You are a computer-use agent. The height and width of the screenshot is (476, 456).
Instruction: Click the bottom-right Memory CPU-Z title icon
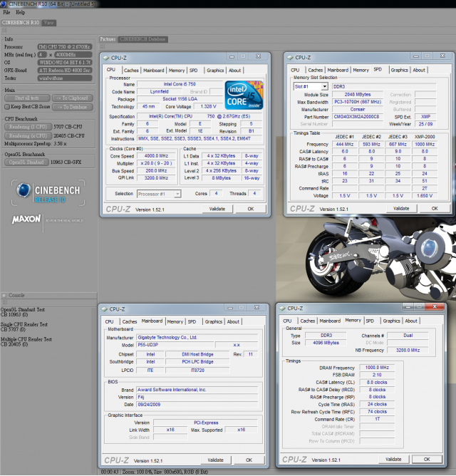282,309
